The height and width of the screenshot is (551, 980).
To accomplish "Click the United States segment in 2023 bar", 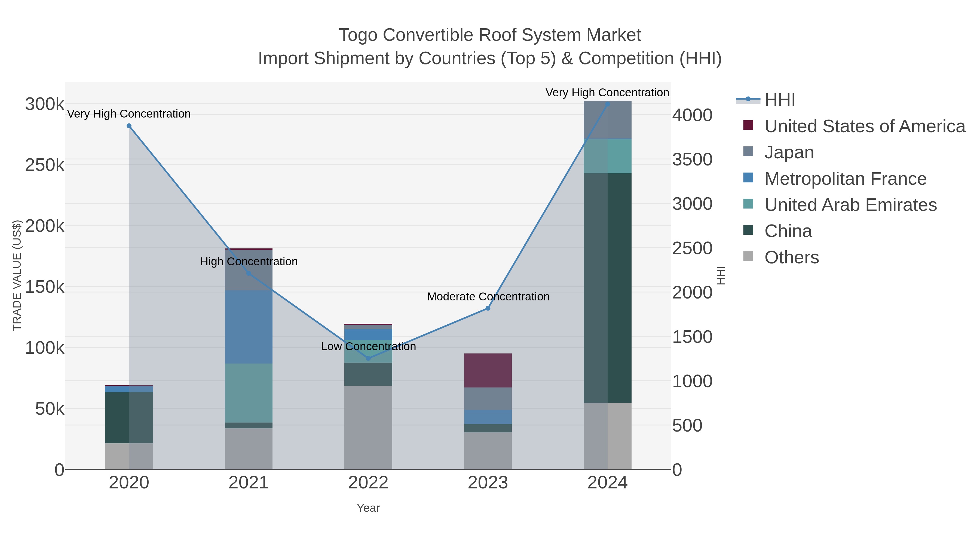I will point(488,371).
